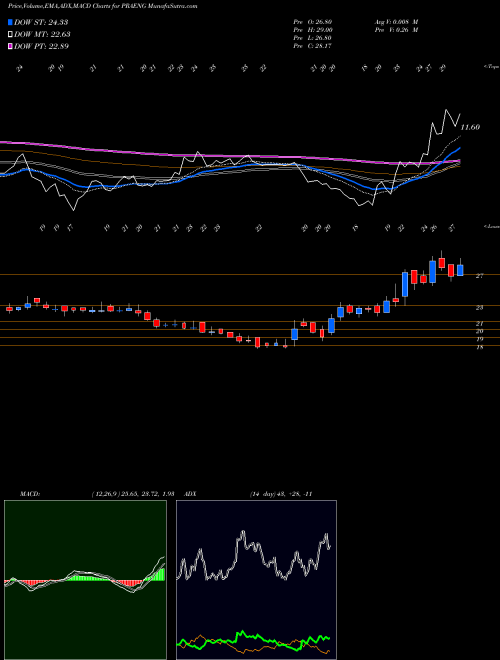Click the Pre V 0.26 M value
500x660 pixels.
396,30
